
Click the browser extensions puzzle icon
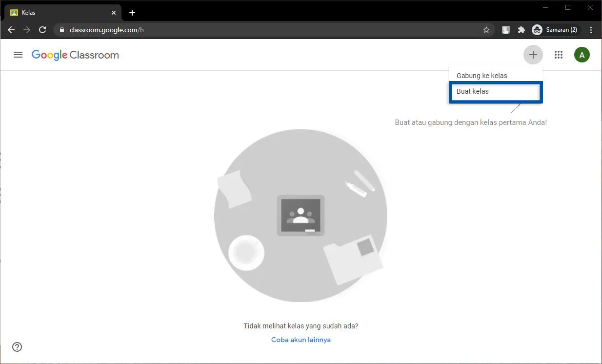click(521, 30)
